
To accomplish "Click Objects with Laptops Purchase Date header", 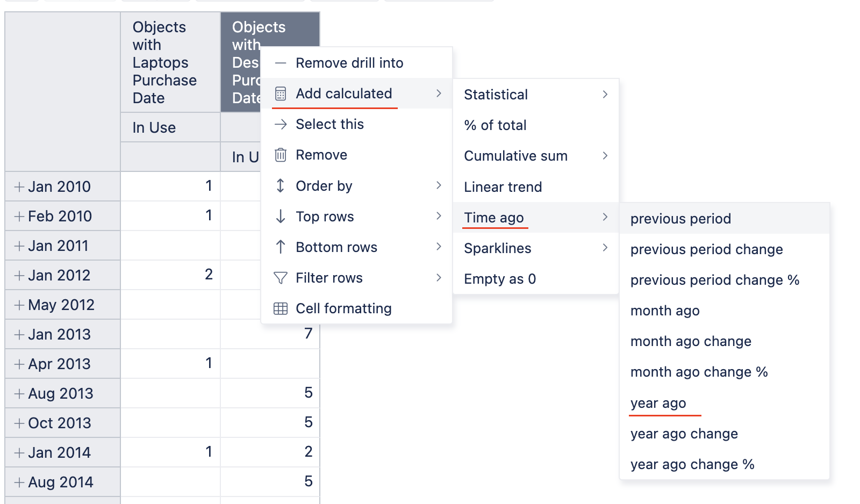I will point(164,62).
